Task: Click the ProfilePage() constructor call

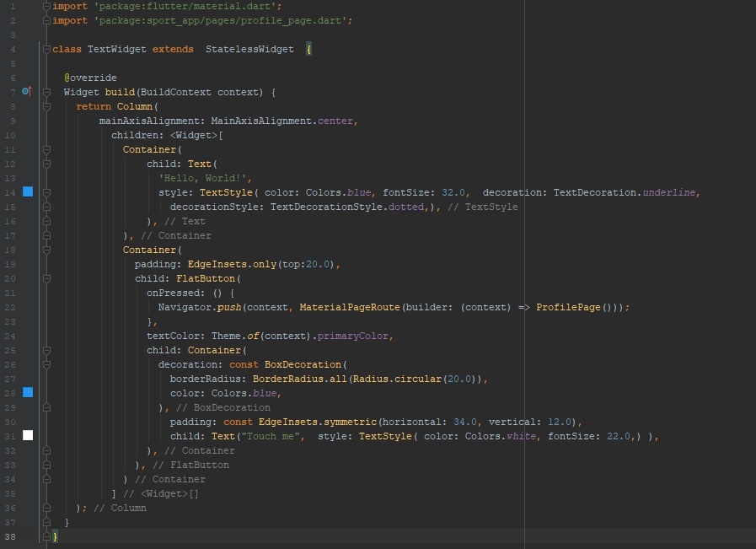Action: click(574, 307)
